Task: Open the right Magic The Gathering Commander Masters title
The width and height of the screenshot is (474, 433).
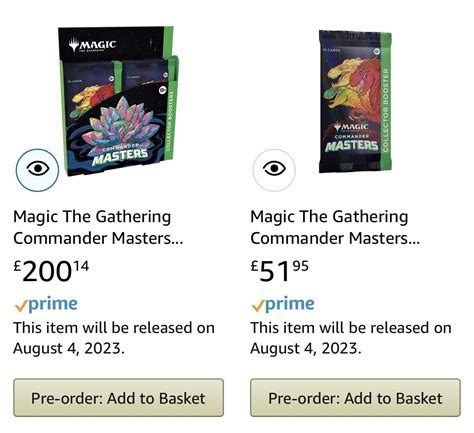Action: [335, 227]
